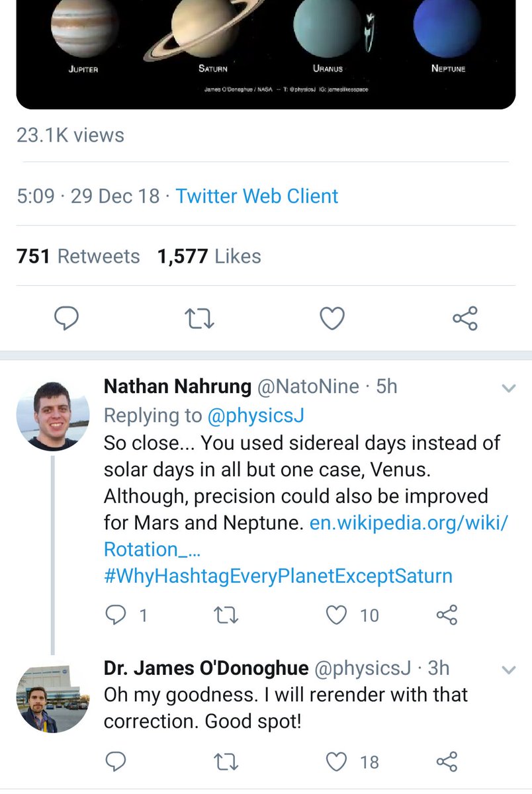View the 751 Retweets list
Viewport: 532px width, 794px height.
point(78,257)
